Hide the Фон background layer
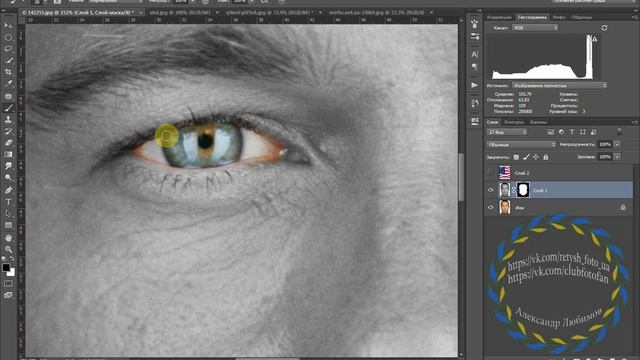 point(491,207)
